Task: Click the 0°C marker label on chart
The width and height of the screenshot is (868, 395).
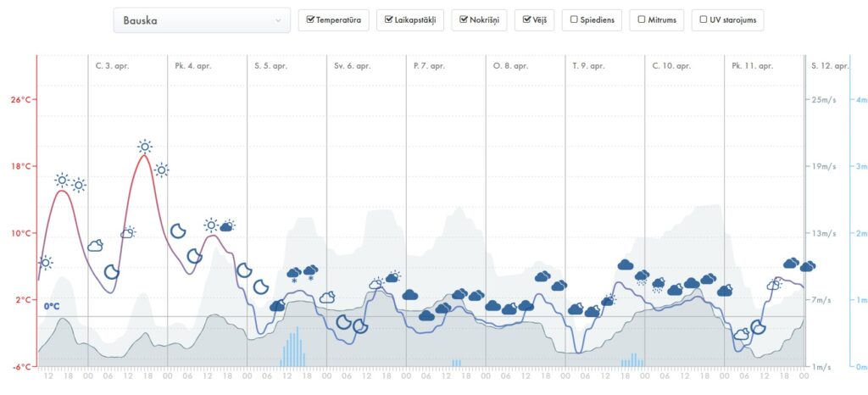Action: click(53, 306)
